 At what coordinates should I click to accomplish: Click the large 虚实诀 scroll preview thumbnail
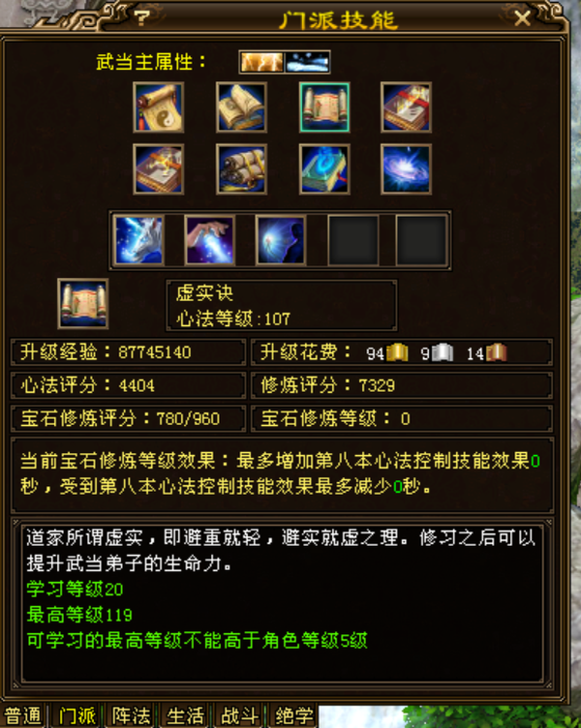(83, 304)
